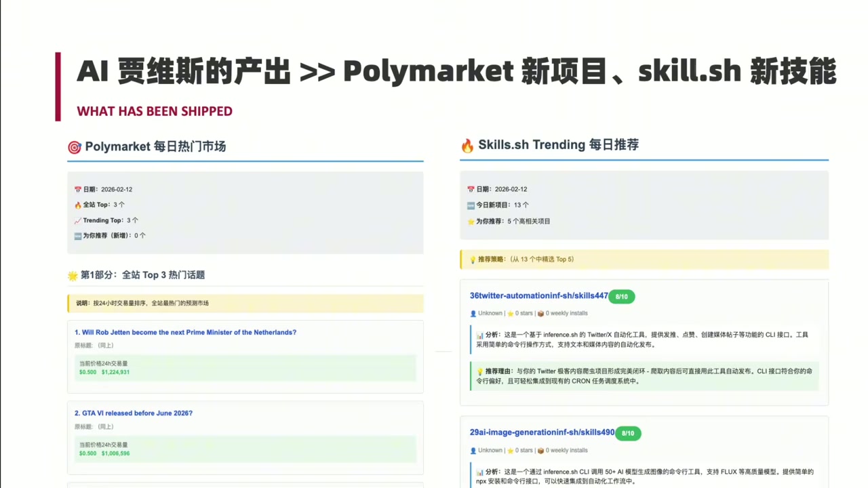Open the "29ai-image-generationinf-sh/skills490" project link

click(542, 432)
